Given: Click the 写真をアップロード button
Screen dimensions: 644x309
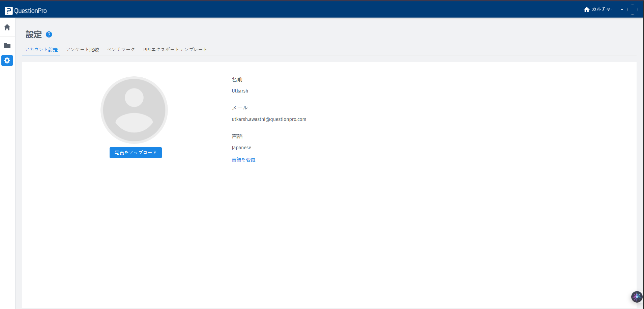Looking at the screenshot, I should [136, 152].
